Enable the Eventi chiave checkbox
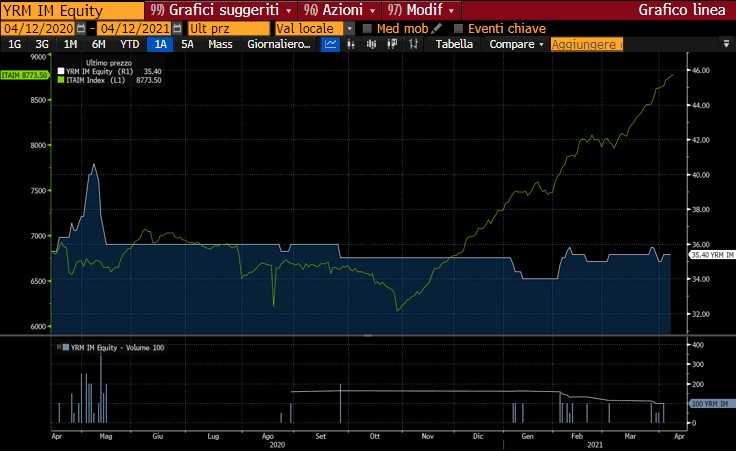The width and height of the screenshot is (736, 451). pos(459,29)
